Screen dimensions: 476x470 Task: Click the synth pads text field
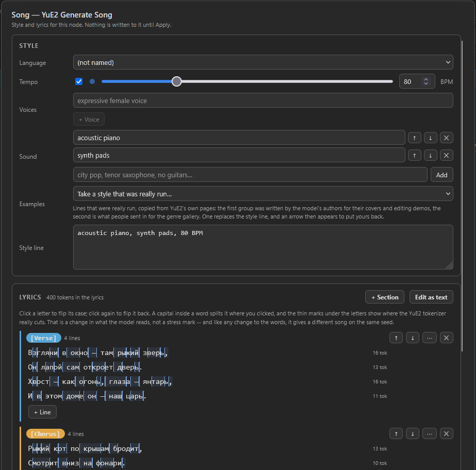pos(239,155)
